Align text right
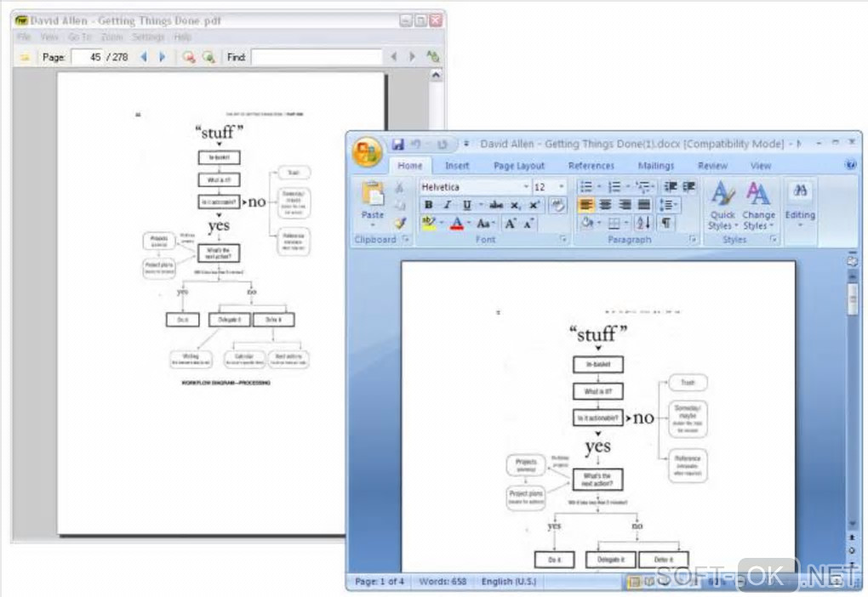The width and height of the screenshot is (868, 597). pos(625,205)
